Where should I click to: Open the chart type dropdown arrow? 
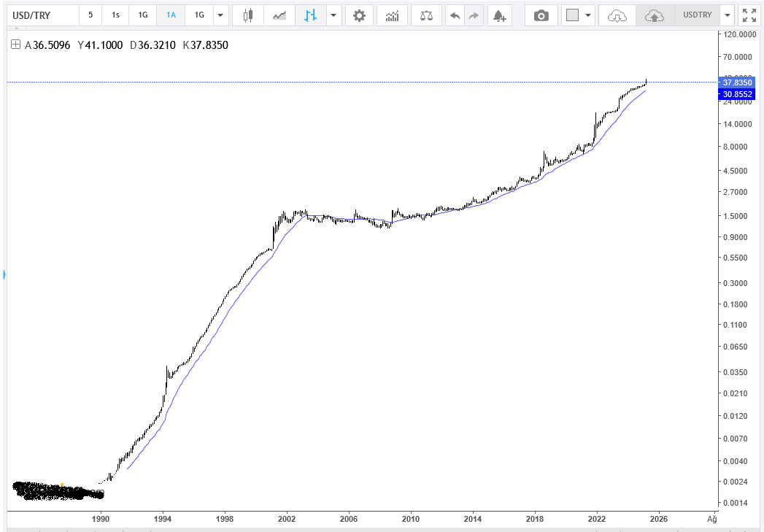[x=333, y=15]
